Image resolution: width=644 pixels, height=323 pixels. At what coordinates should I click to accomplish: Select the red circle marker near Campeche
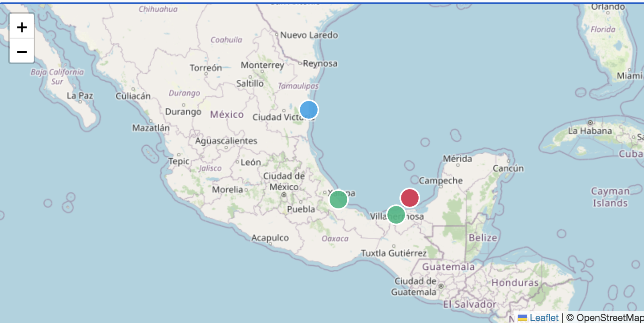[x=410, y=198]
